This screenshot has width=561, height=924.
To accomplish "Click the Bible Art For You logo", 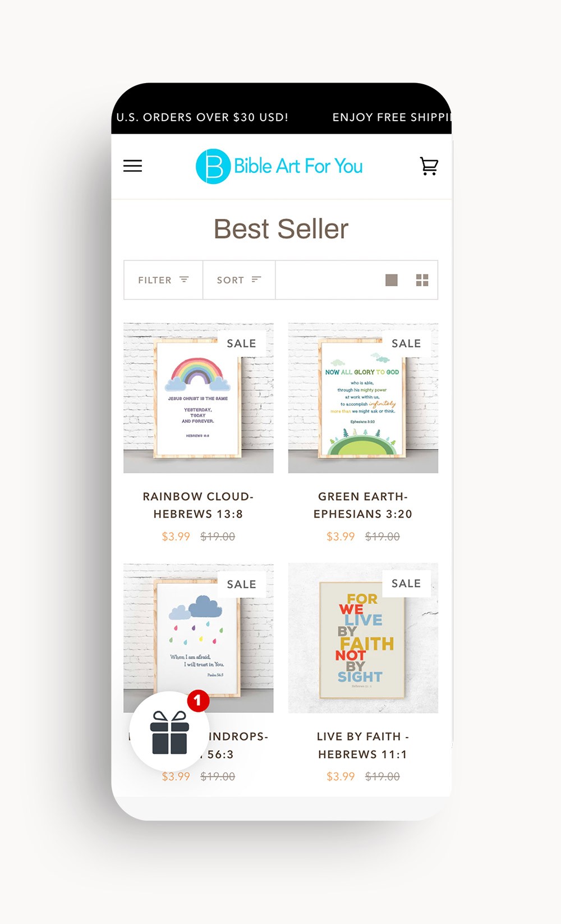I will (x=279, y=166).
